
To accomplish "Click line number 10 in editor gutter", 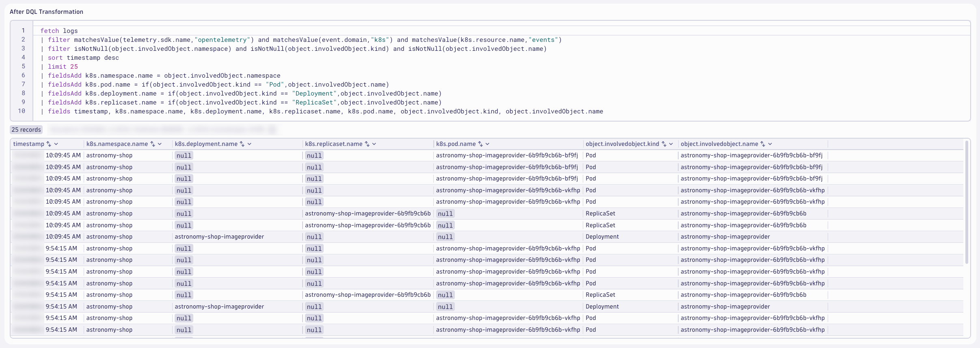I will (22, 111).
